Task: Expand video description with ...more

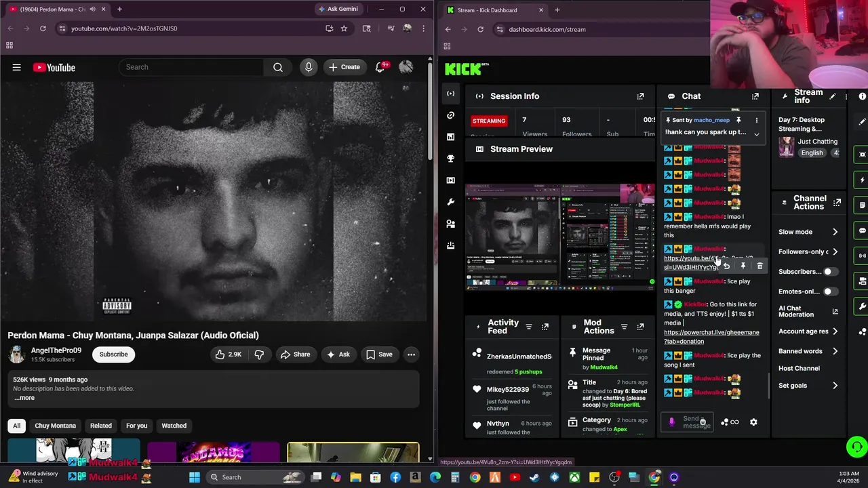Action: coord(24,398)
